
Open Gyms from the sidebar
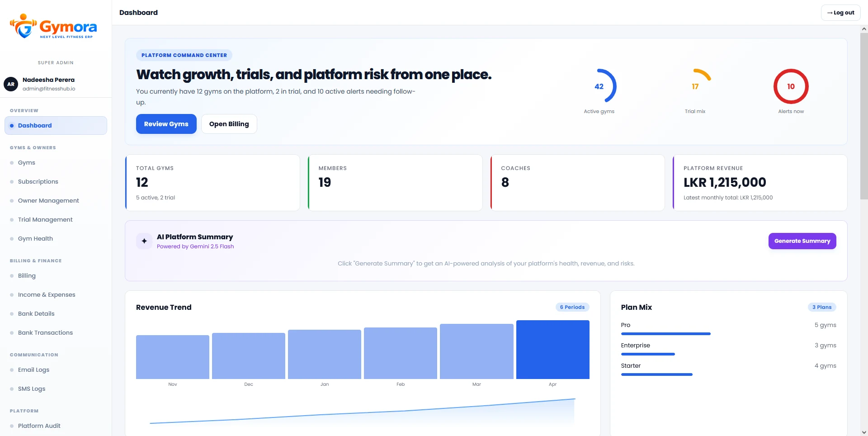pyautogui.click(x=56, y=162)
